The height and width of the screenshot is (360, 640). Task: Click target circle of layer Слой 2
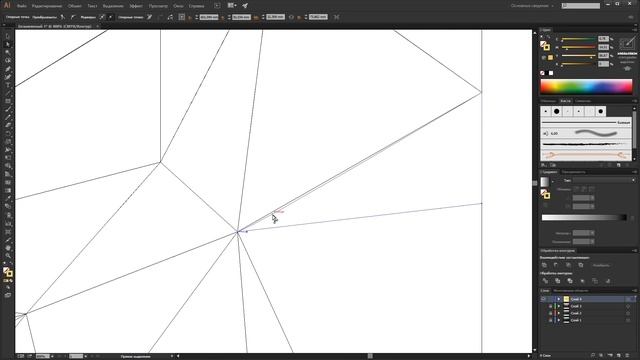pos(628,313)
